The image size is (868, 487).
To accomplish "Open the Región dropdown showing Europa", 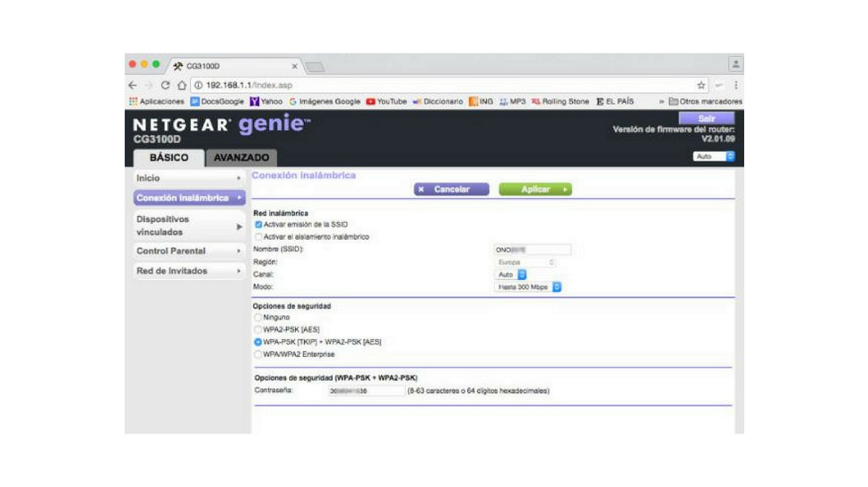I will (525, 263).
